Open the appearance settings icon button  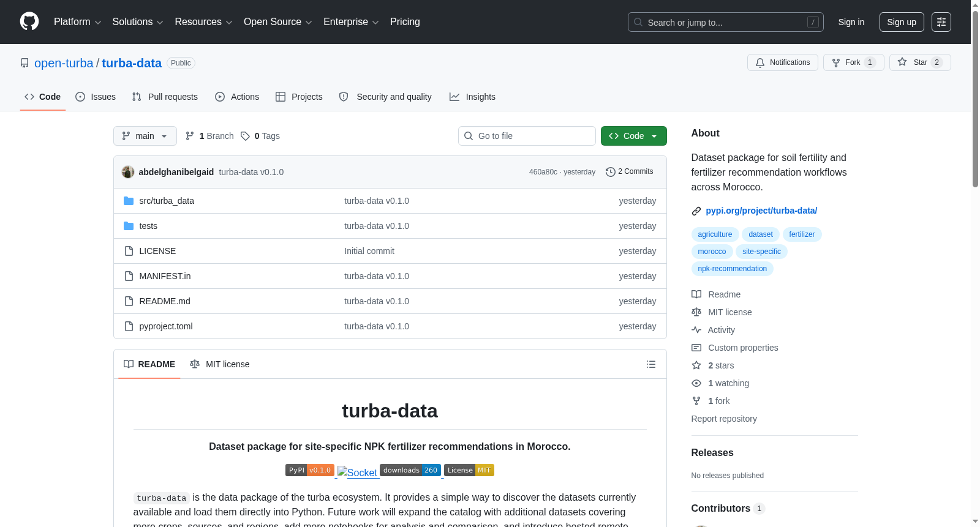pos(941,22)
